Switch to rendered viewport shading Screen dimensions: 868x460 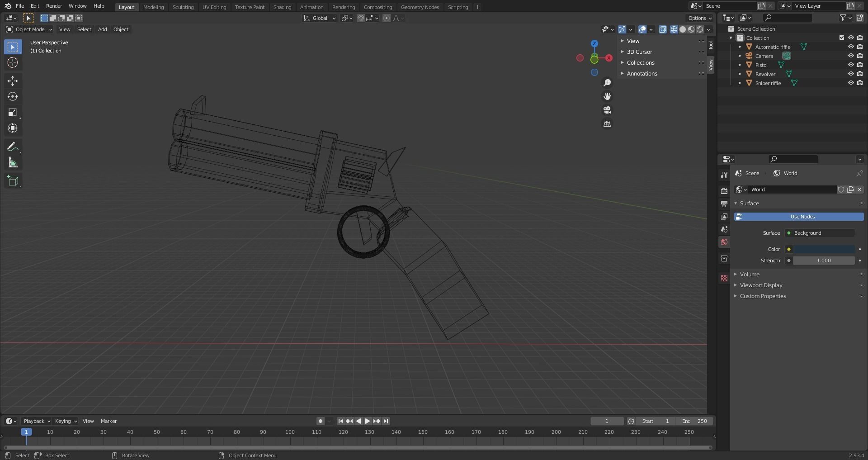coord(700,29)
